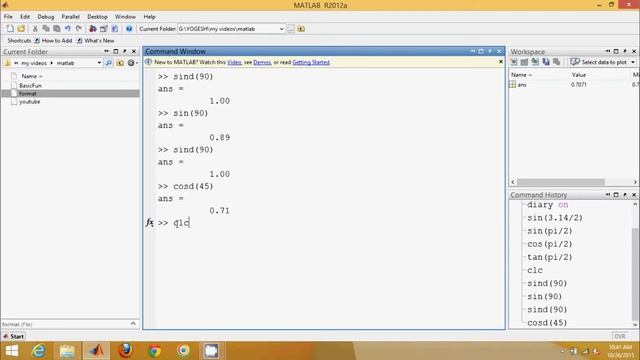The image size is (640, 360).
Task: Select sin(pi/2) in Command History
Action: click(549, 231)
